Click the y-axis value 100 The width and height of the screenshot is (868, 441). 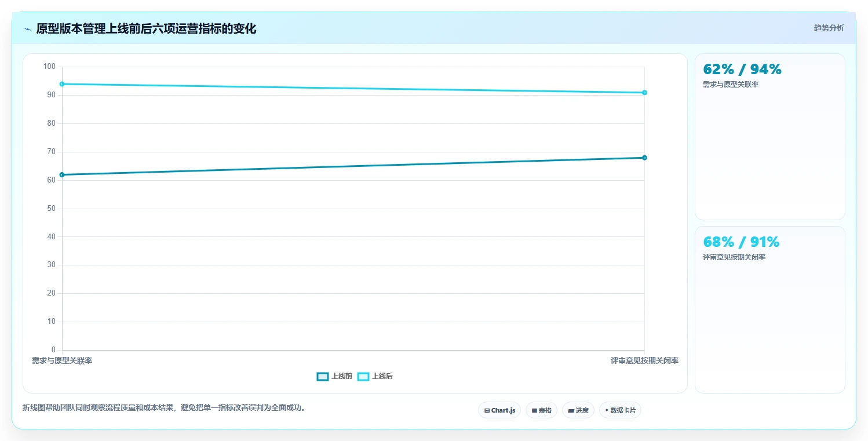point(49,67)
